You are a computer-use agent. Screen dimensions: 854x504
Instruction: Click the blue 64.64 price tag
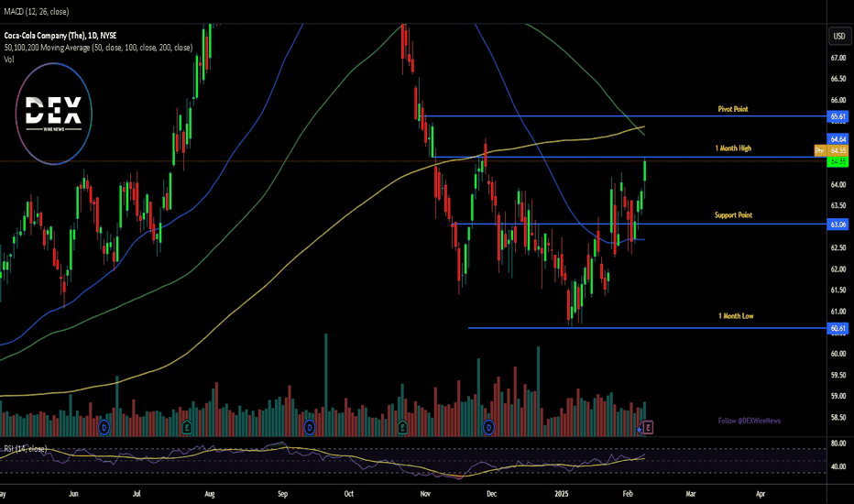click(838, 139)
